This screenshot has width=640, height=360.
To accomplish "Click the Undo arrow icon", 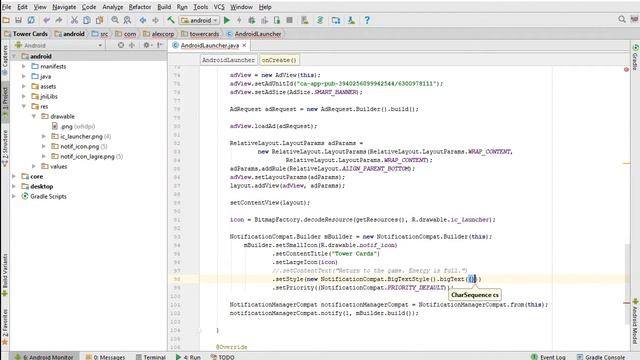I will pos(47,20).
